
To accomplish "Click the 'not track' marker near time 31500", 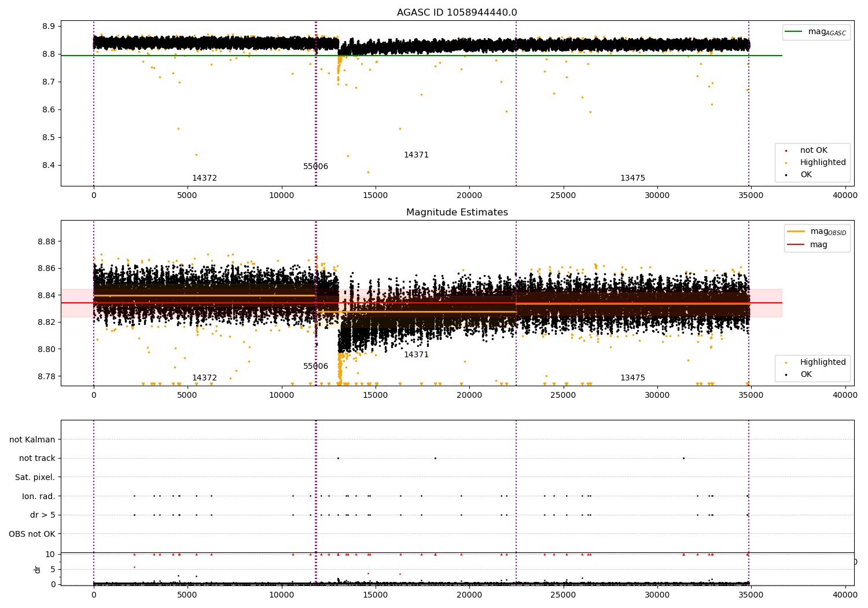I will click(x=683, y=458).
